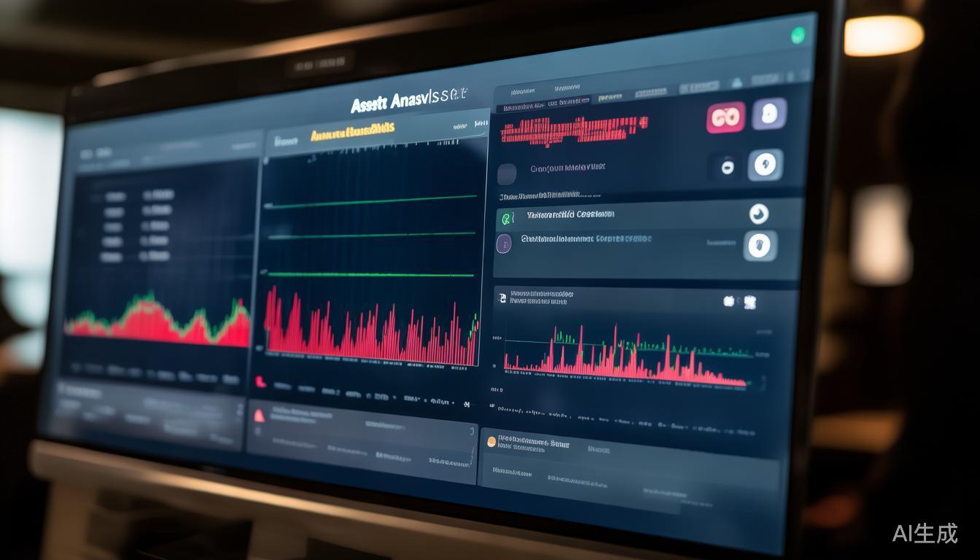Screen dimensions: 980x560
Task: Select the yellow highlighted tab above center chart
Action: click(x=352, y=133)
